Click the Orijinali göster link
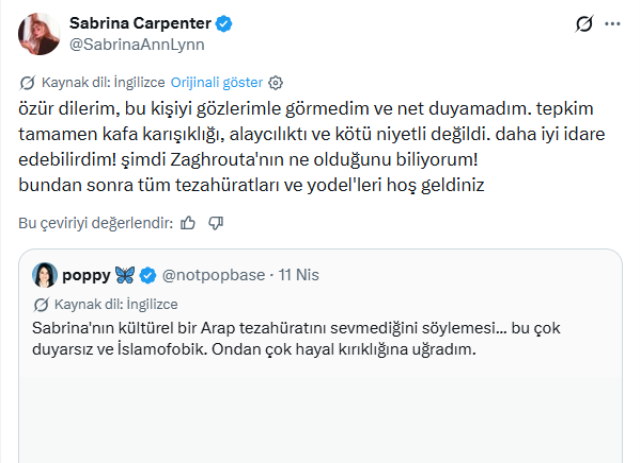The width and height of the screenshot is (640, 463). [x=217, y=82]
